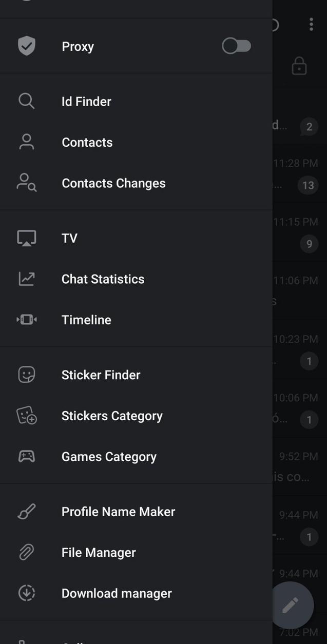Open the TV screencast icon
This screenshot has height=644, width=327.
pyautogui.click(x=26, y=238)
